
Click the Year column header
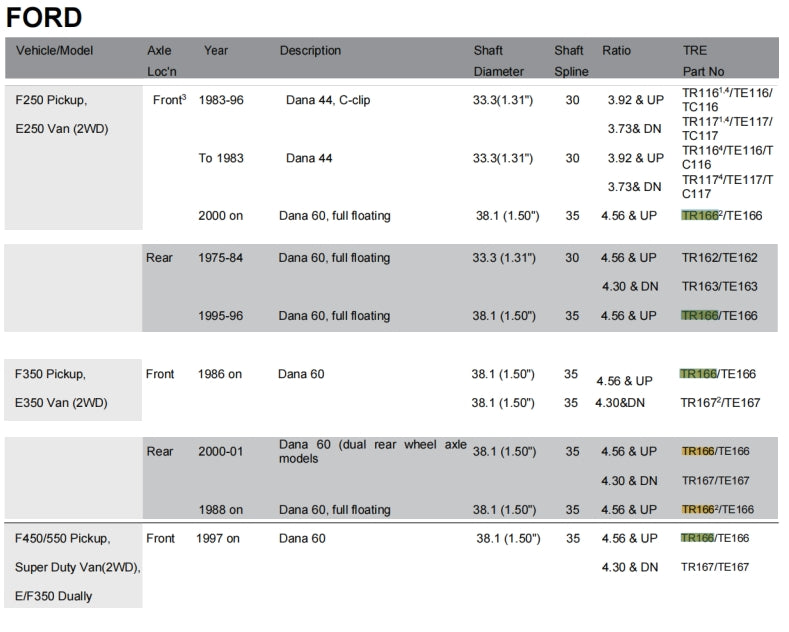point(216,51)
